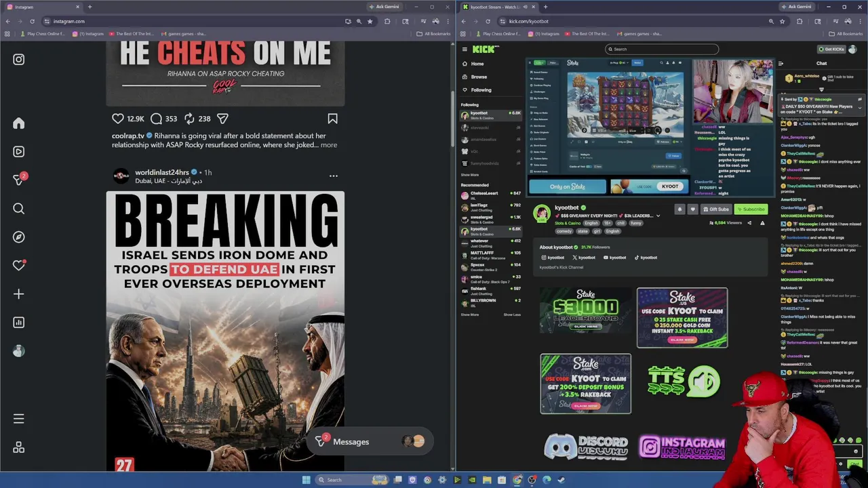Switch to the kyootbot Stream tab
Image resolution: width=868 pixels, height=488 pixels.
[x=496, y=7]
